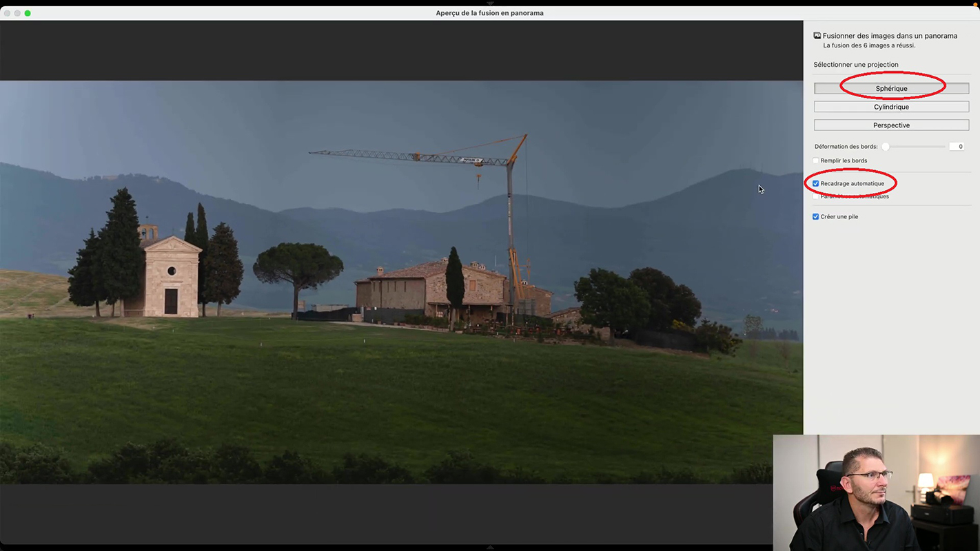Enable the Remplir les bords checkbox

[x=816, y=160]
